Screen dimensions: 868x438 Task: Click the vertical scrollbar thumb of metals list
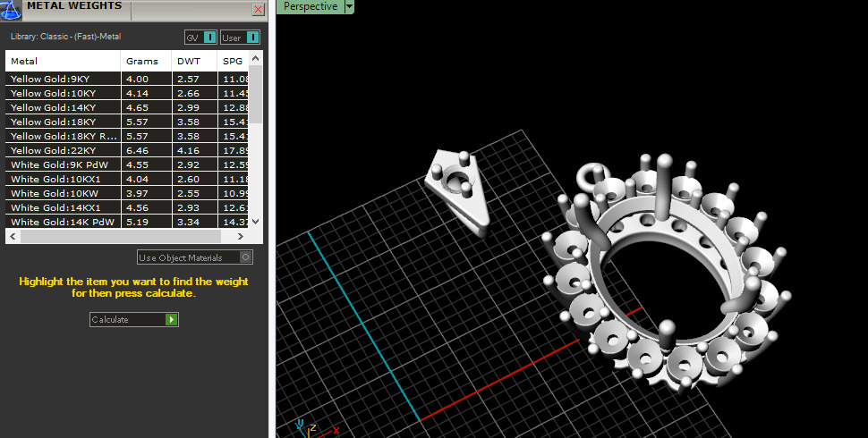click(x=255, y=94)
